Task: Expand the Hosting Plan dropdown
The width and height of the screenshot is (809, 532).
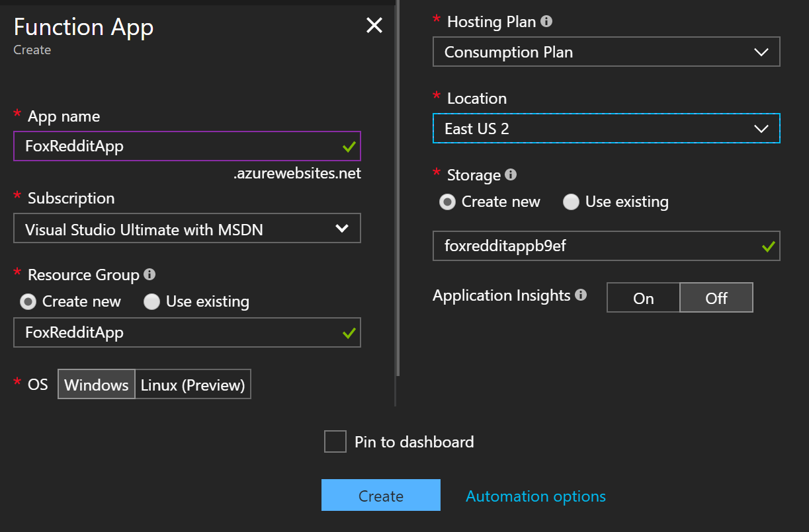Action: point(607,52)
